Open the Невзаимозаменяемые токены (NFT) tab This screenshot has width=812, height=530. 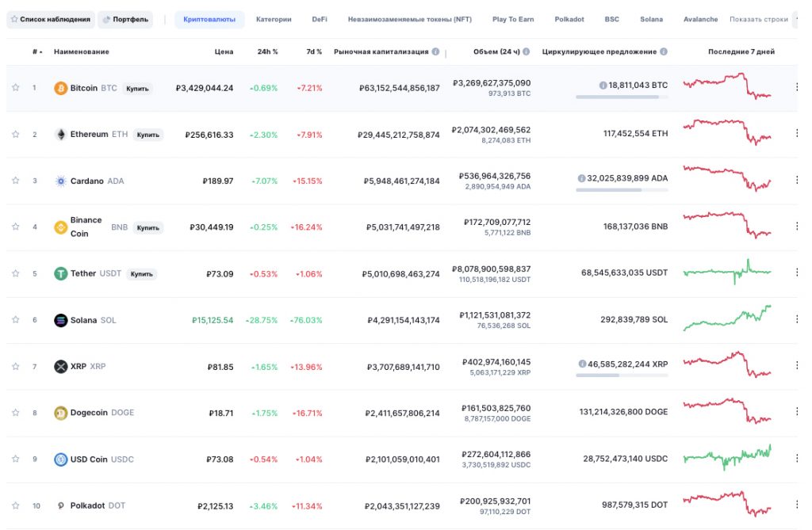coord(410,19)
